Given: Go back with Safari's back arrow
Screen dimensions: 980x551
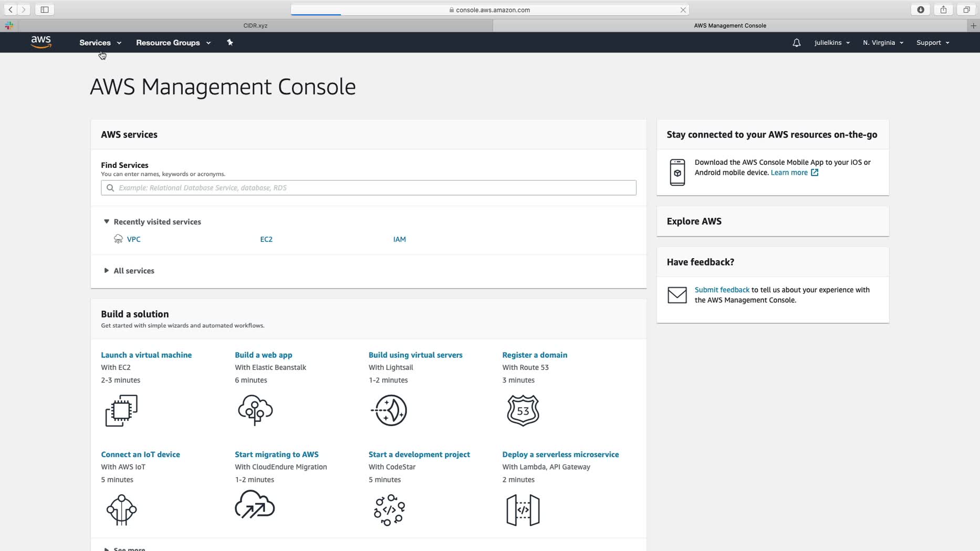Looking at the screenshot, I should [11, 9].
